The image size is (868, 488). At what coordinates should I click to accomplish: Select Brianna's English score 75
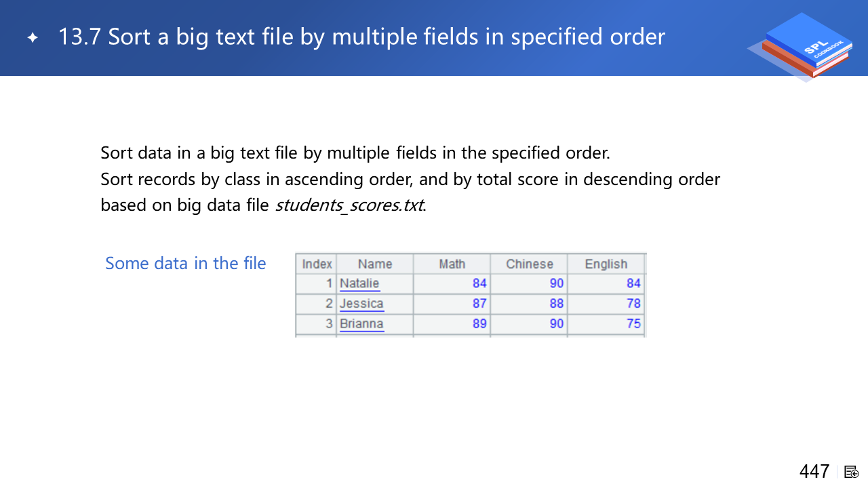(x=633, y=324)
